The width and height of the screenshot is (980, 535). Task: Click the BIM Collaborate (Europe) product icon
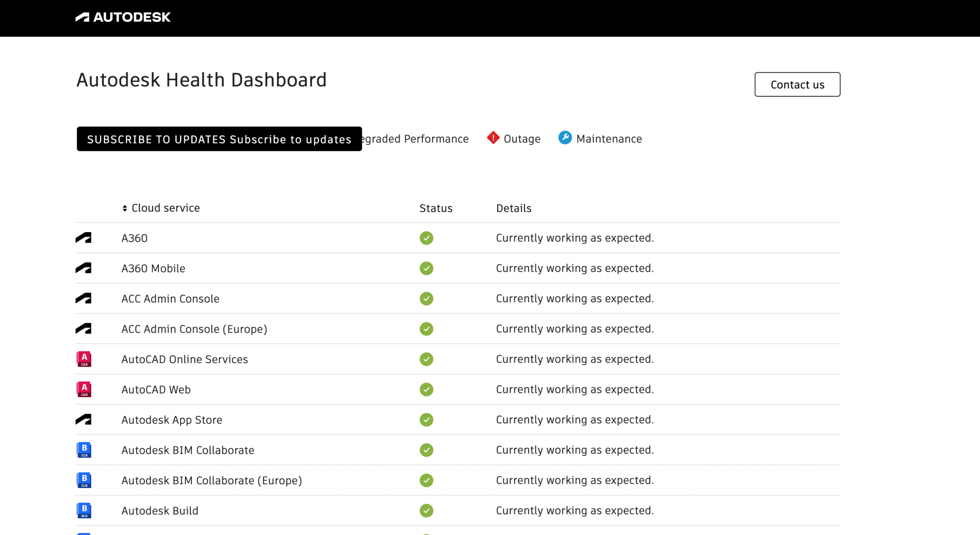[x=84, y=480]
